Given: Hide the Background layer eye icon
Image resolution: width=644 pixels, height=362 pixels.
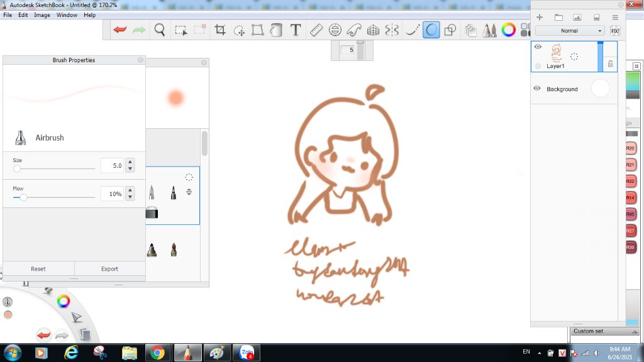Looking at the screenshot, I should (x=537, y=88).
